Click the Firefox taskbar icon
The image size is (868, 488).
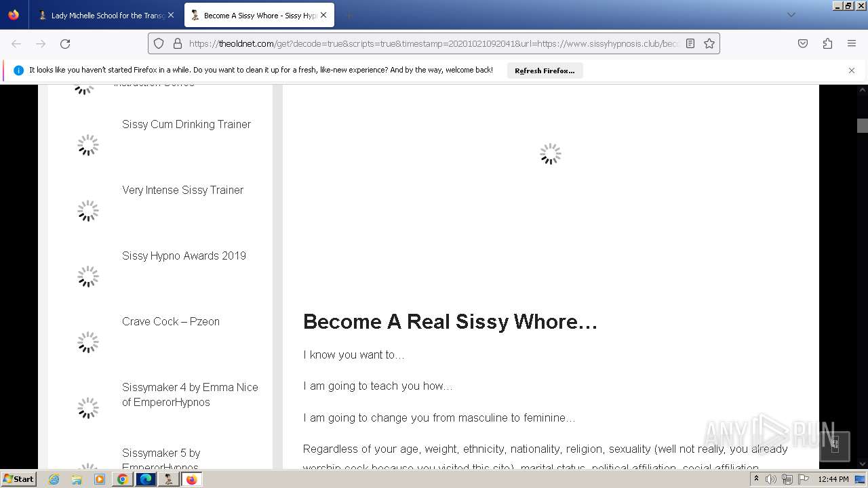(192, 479)
